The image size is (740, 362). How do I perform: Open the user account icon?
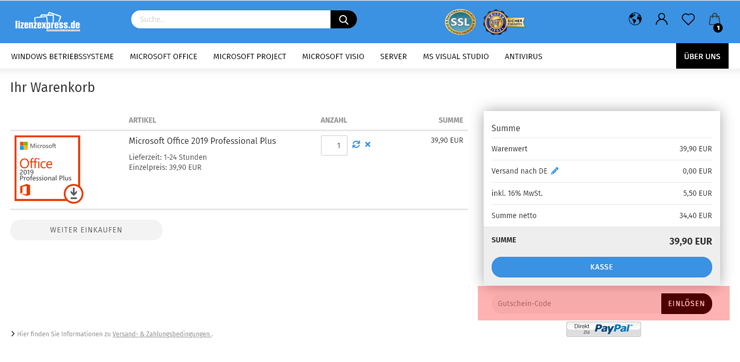pos(662,19)
